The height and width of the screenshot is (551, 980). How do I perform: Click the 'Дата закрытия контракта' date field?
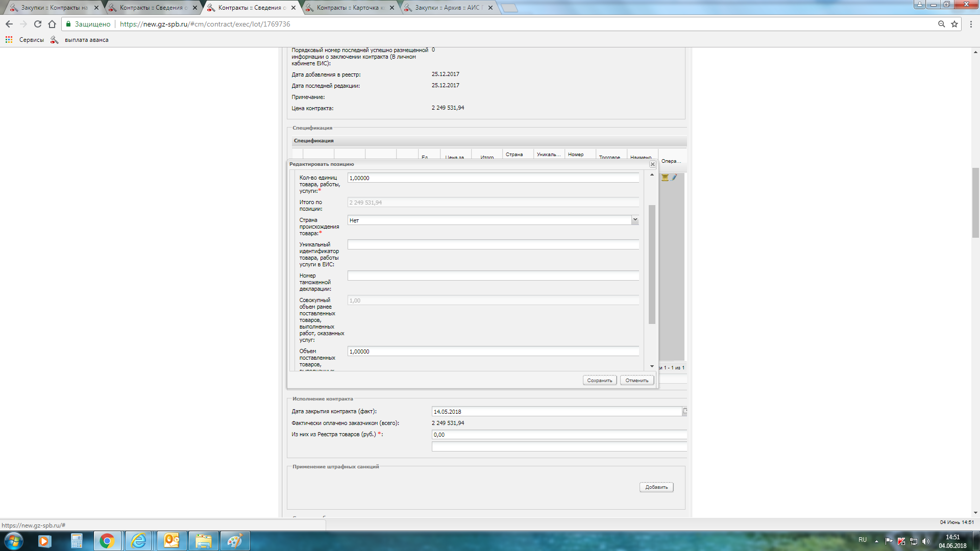pyautogui.click(x=557, y=411)
